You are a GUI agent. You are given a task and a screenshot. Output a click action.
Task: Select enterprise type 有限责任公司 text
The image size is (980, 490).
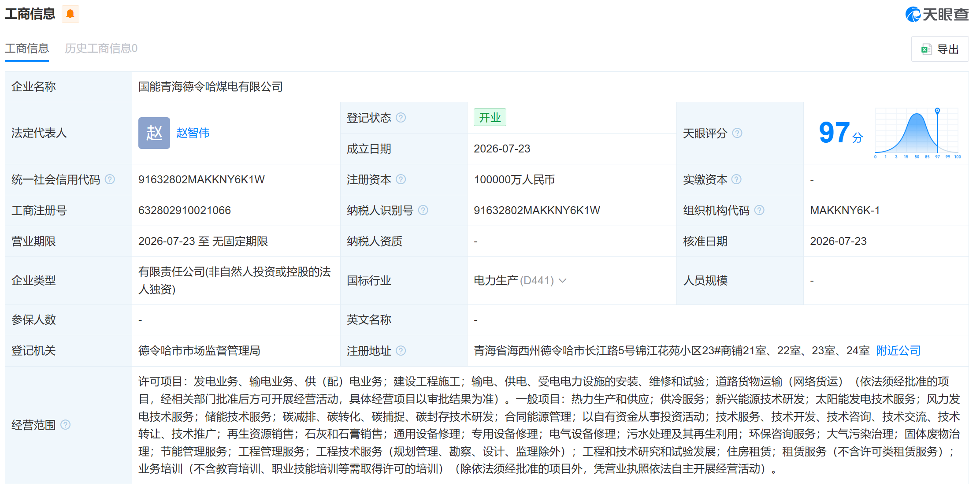point(234,281)
